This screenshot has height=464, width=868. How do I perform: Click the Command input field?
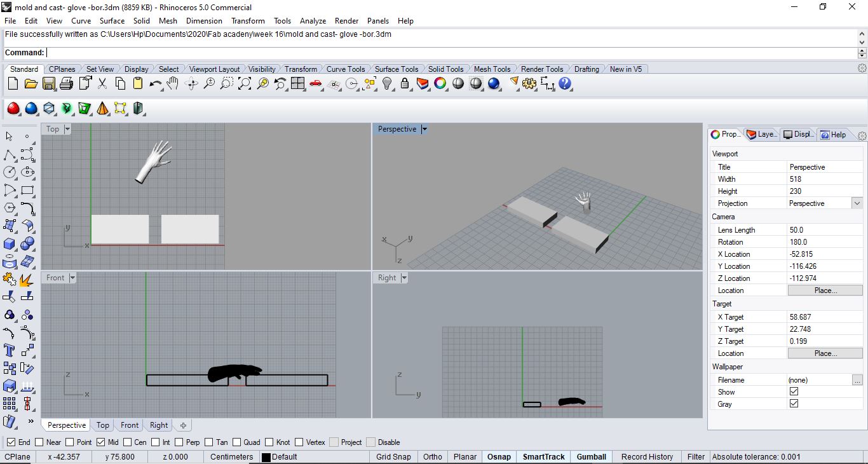point(452,53)
